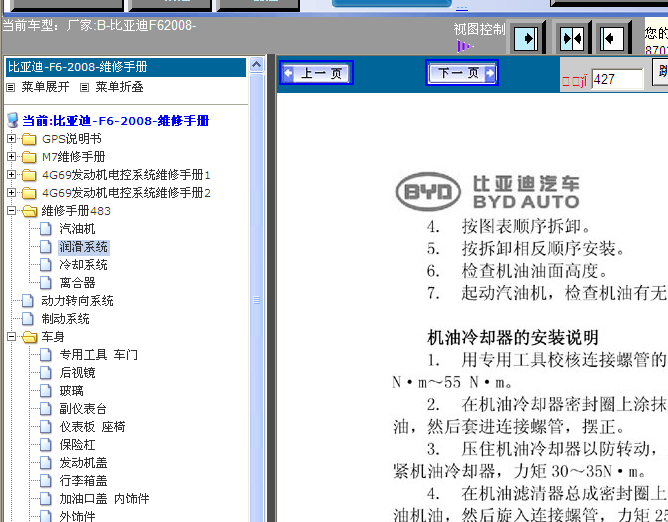Open the 仪表板 座椅 page

click(x=92, y=427)
